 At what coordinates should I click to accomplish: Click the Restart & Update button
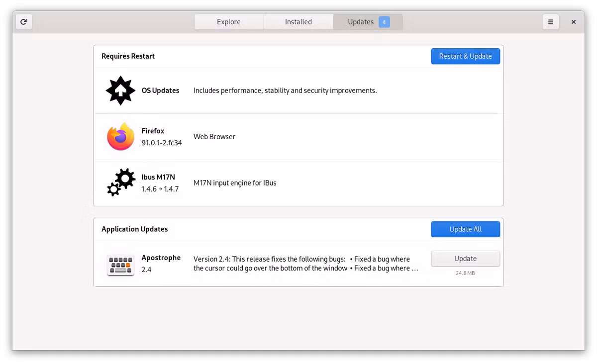(465, 56)
